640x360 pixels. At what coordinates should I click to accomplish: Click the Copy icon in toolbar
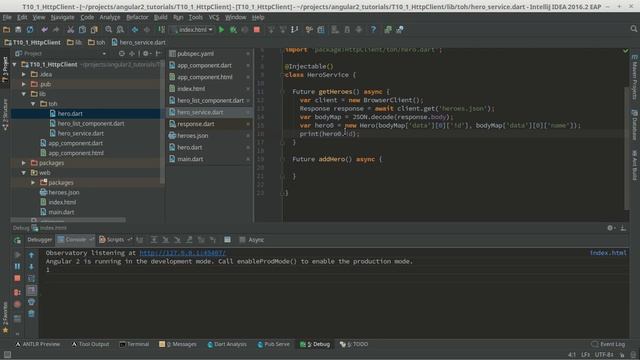coord(82,29)
